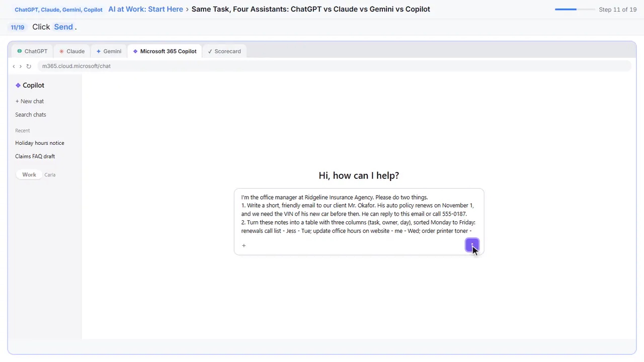Image resolution: width=644 pixels, height=362 pixels.
Task: Switch to the ChatGPT tab
Action: (x=32, y=51)
